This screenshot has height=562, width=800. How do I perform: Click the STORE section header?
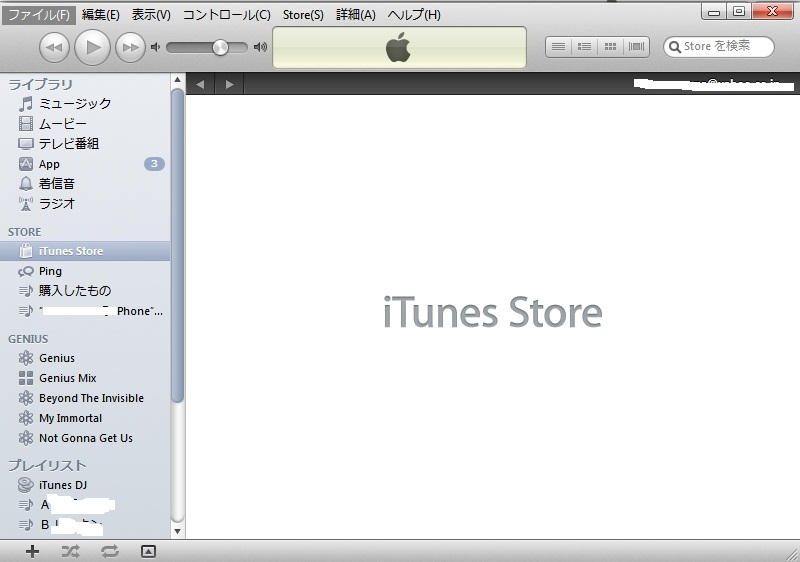coord(24,232)
